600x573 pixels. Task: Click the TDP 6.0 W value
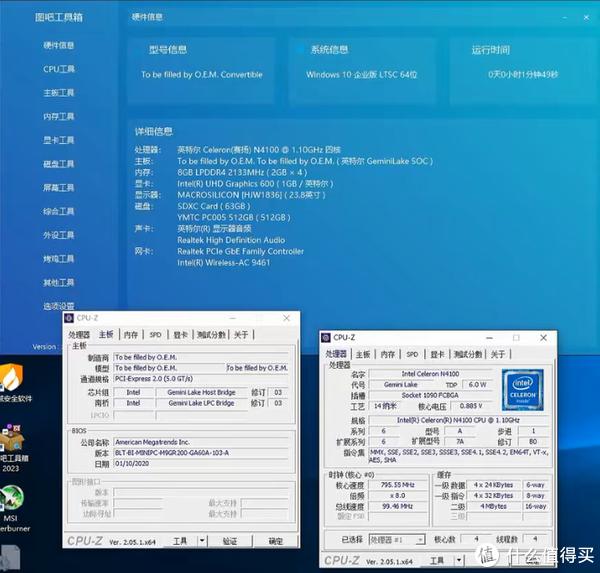coord(477,384)
